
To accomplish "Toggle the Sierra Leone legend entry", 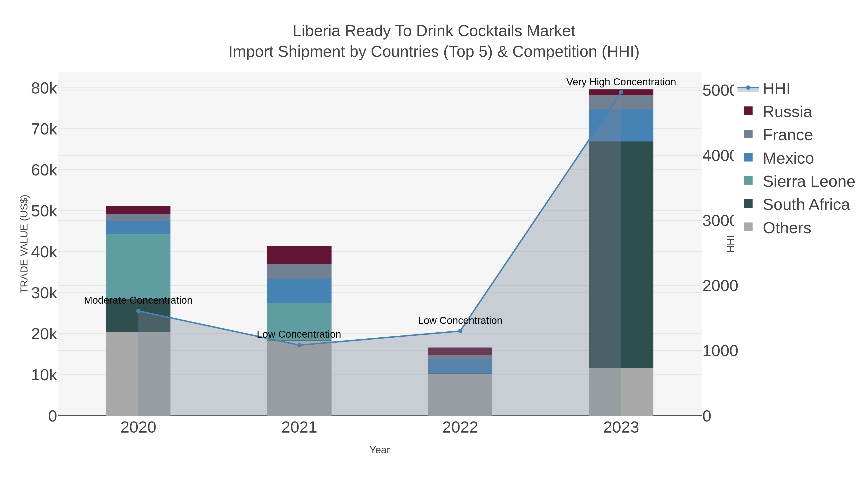I will tap(799, 181).
